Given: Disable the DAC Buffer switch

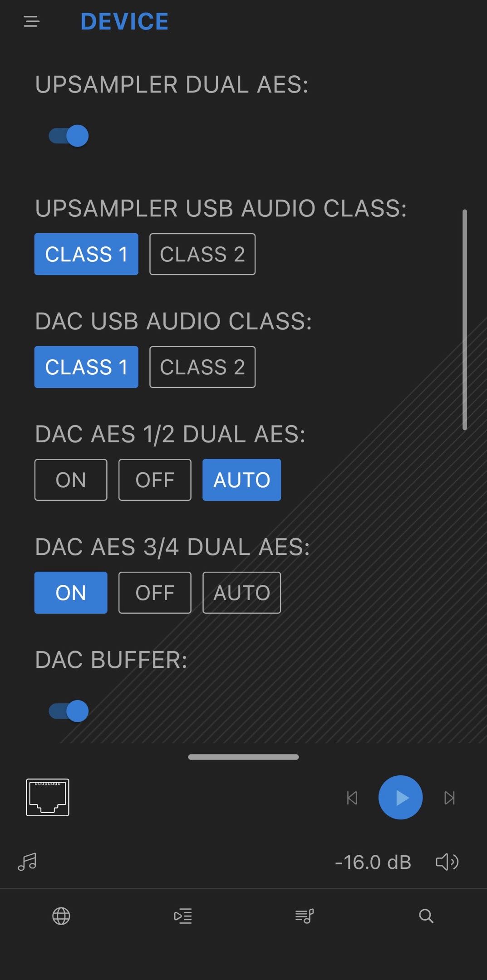Looking at the screenshot, I should 69,711.
